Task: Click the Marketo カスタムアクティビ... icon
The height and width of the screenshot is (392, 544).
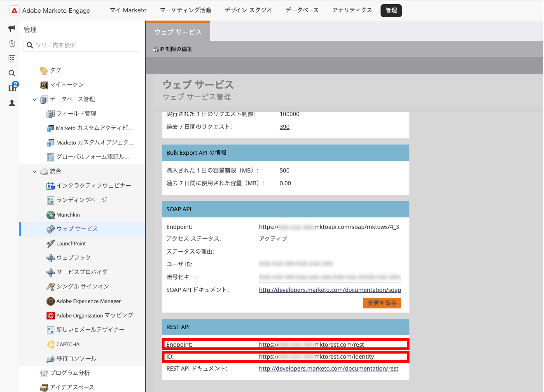Action: 50,128
